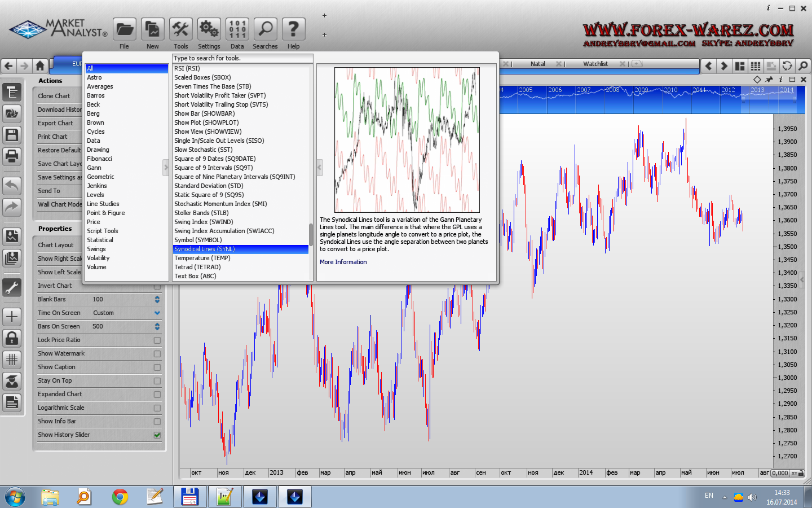Select Stochastic Momentum Index (SMI) tool

220,204
